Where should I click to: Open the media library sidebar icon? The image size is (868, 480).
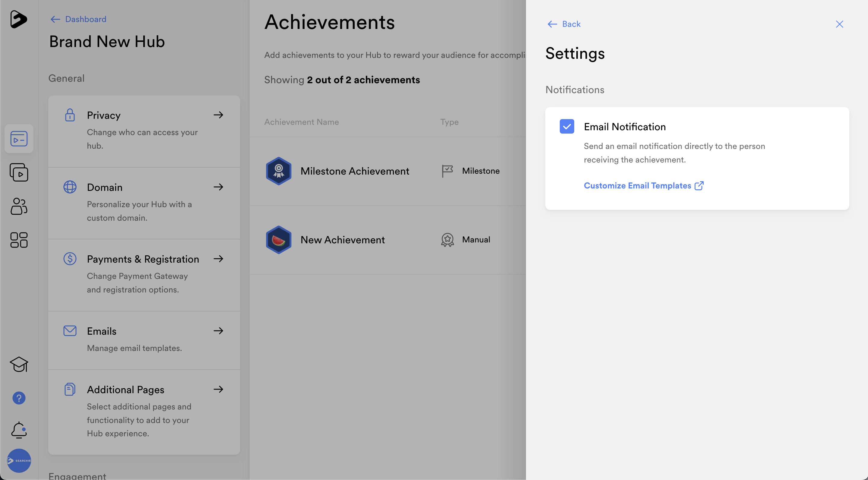19,172
